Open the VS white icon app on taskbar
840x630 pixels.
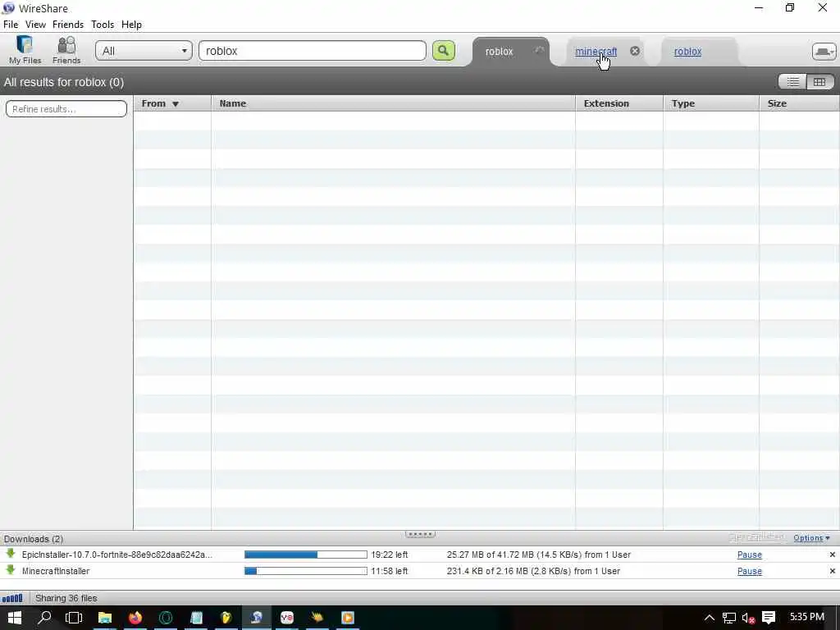click(286, 618)
